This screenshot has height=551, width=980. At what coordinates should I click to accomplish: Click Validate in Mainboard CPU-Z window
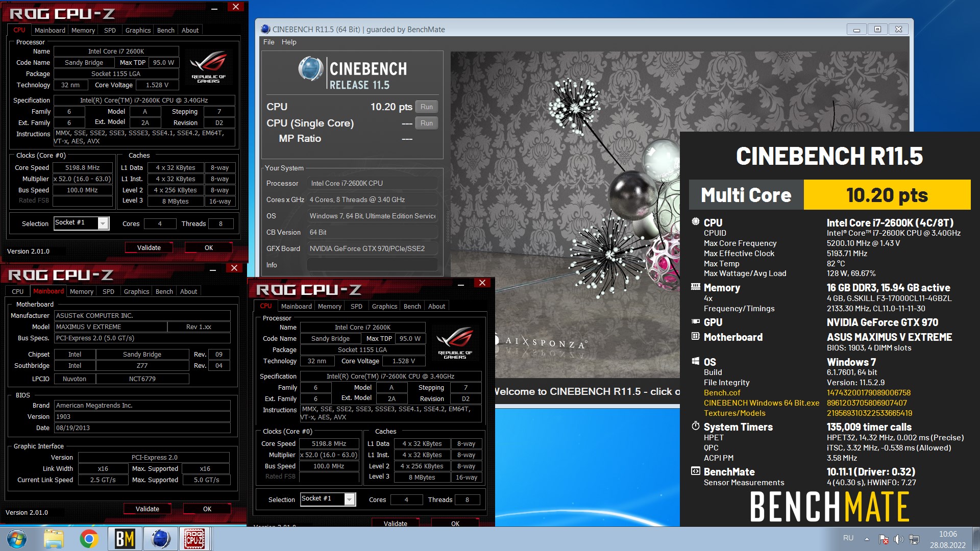(x=148, y=509)
